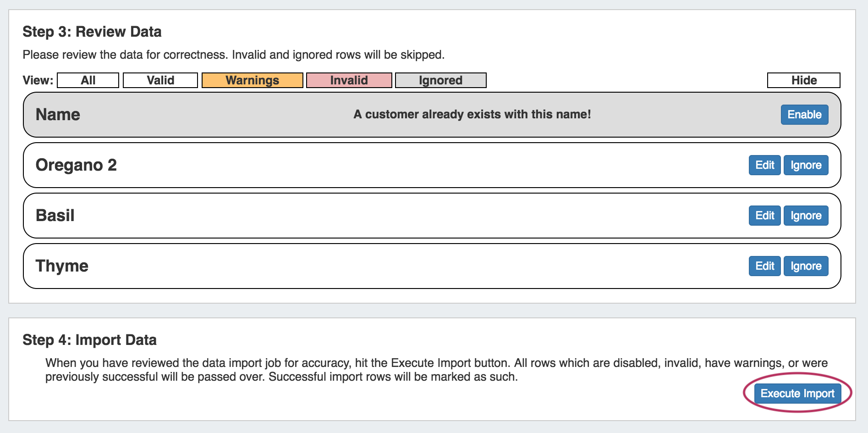Click the Basil row name
This screenshot has width=868, height=433.
(55, 216)
